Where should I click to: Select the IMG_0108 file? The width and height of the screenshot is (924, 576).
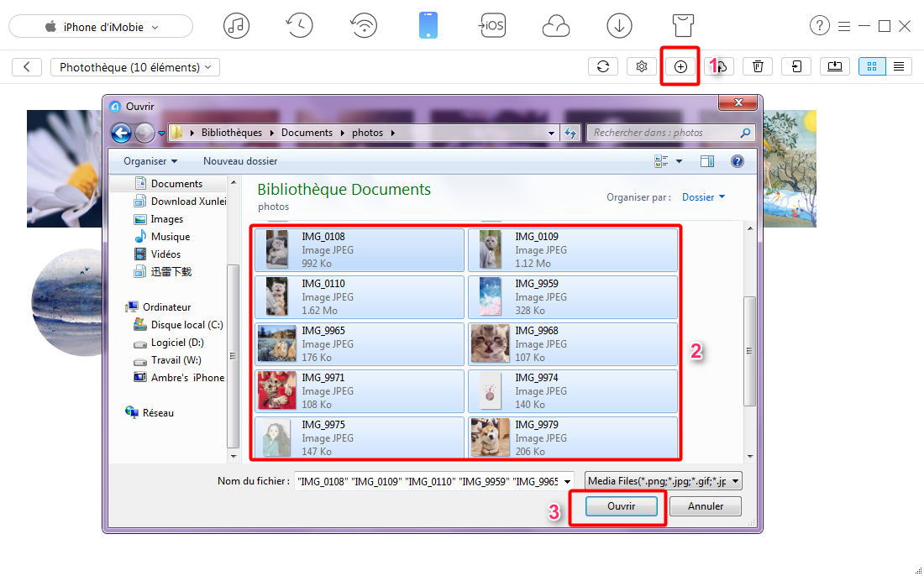click(360, 249)
